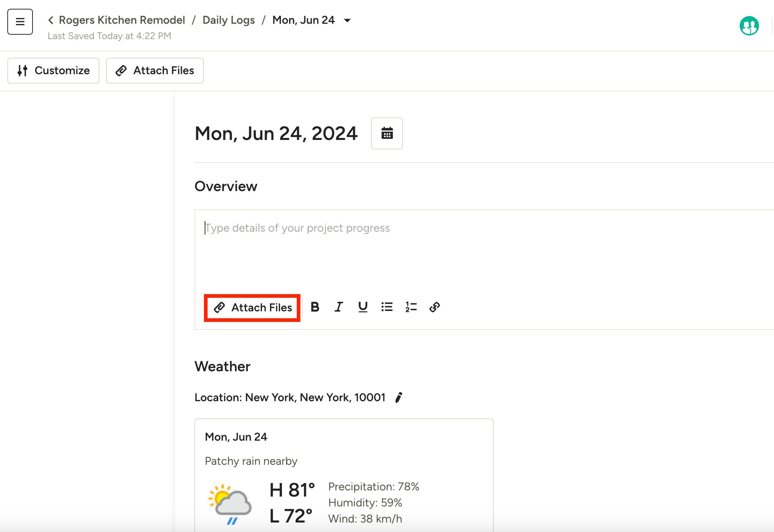Edit weather location with pencil icon
This screenshot has height=532, width=774.
click(399, 398)
